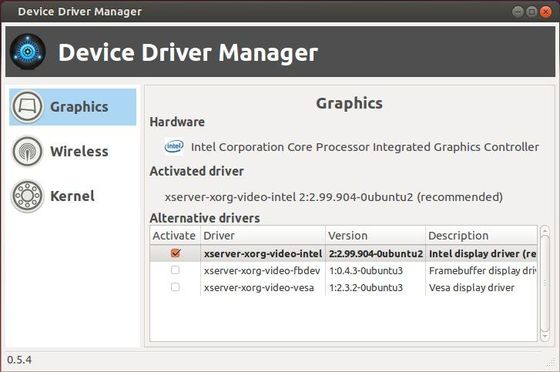Switch to the Kernel sidebar label
Screen dimensions: 560x372
coord(72,196)
